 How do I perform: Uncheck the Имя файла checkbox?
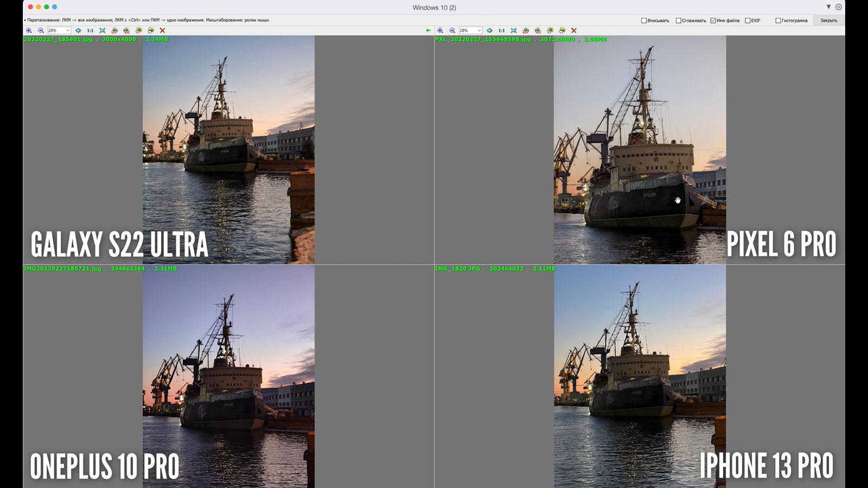point(713,21)
